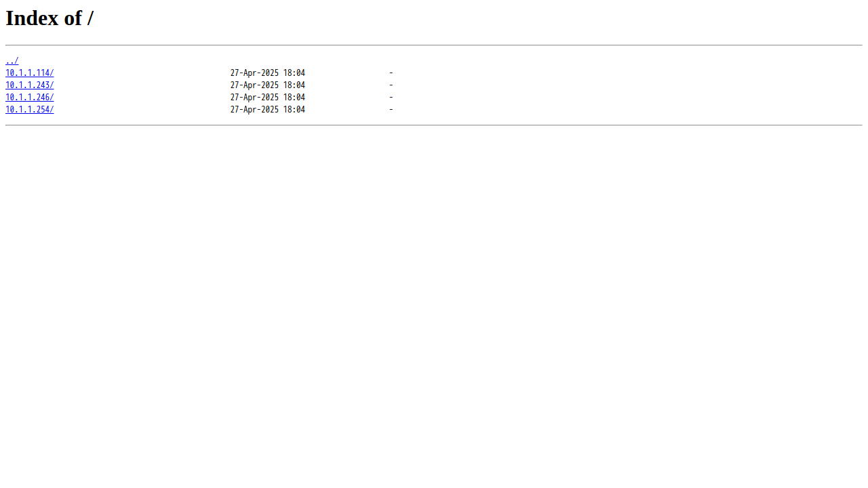Click the horizontal rule under the heading
868x488 pixels.
434,45
